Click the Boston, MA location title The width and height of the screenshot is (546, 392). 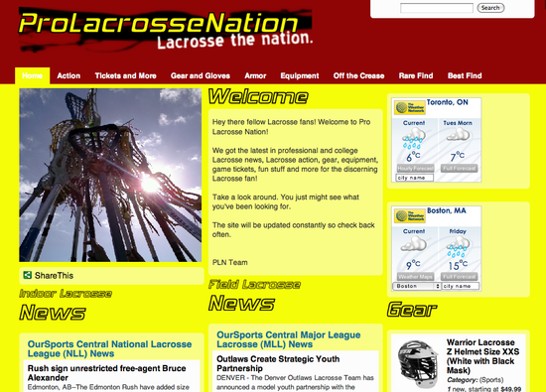coord(447,210)
